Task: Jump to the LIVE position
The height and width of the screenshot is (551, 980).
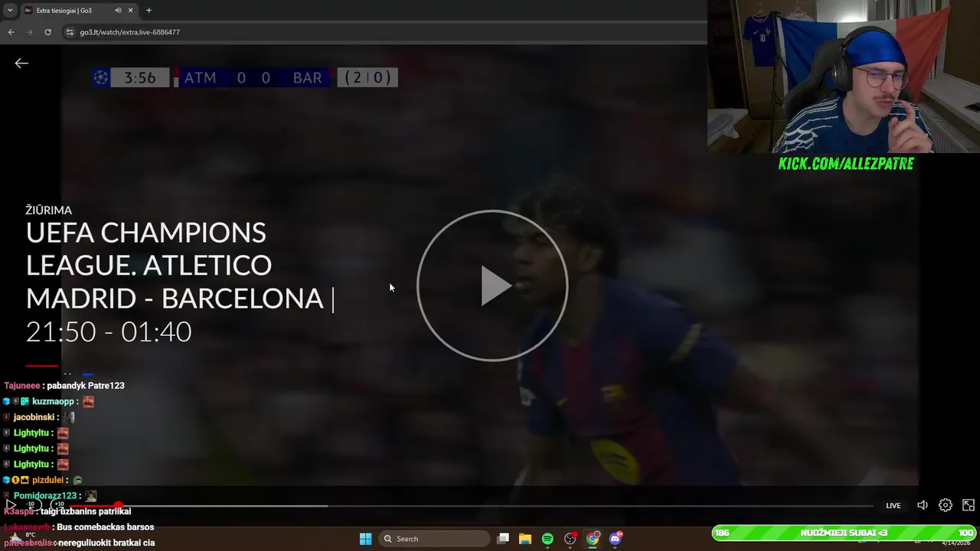Action: click(x=893, y=505)
